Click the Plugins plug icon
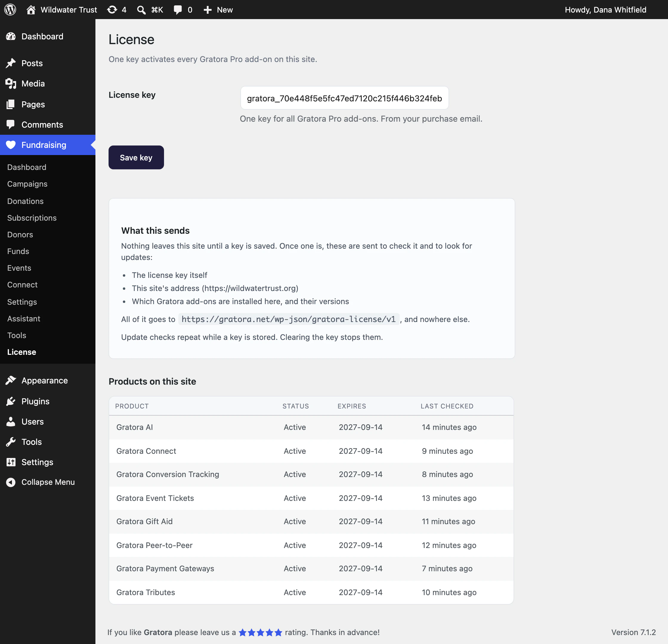 point(11,401)
